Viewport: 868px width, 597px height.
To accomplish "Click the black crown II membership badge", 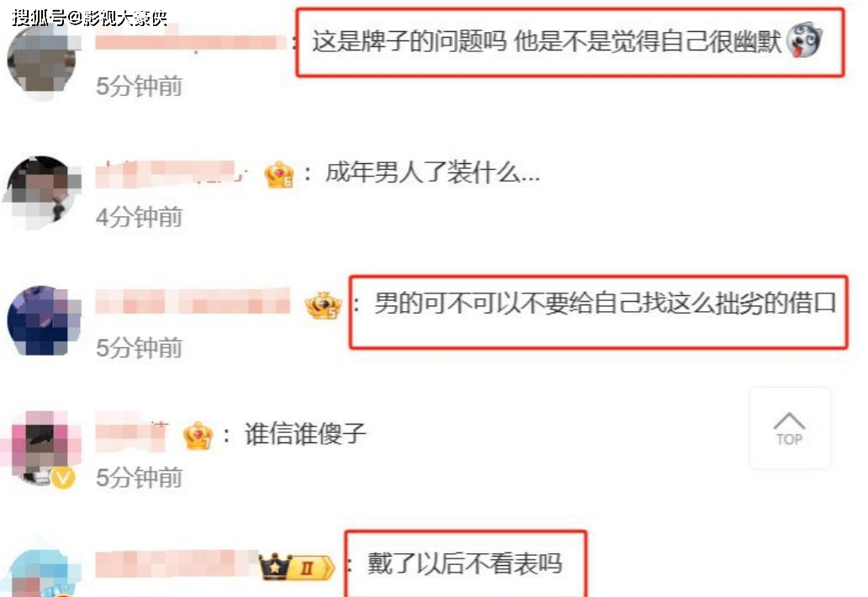I will click(297, 566).
